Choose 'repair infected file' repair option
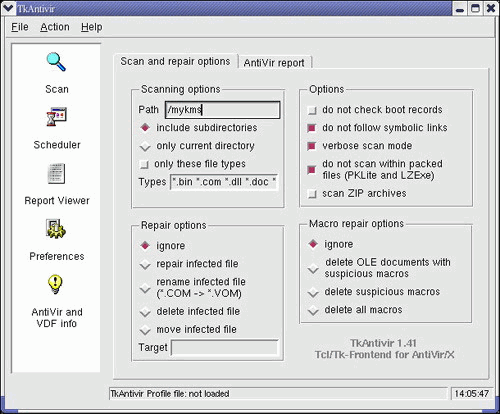This screenshot has height=414, width=500. coord(145,265)
